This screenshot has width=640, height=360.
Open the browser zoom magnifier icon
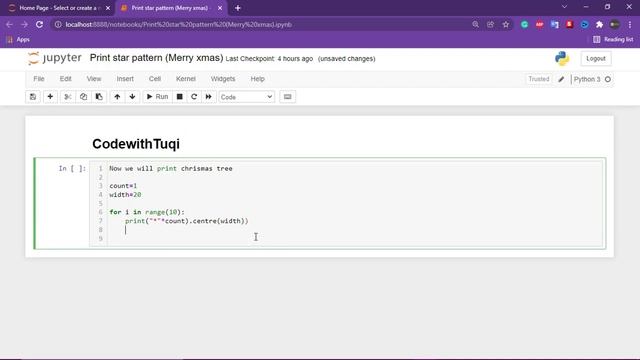476,24
